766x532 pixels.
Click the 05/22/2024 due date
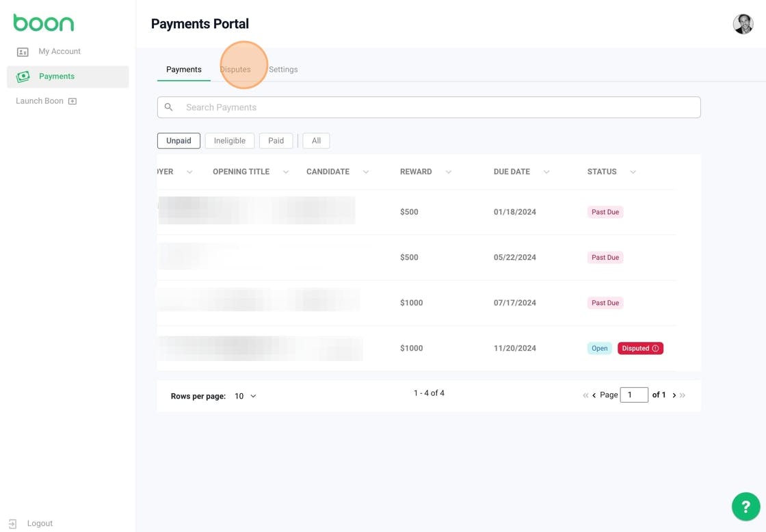pos(515,257)
